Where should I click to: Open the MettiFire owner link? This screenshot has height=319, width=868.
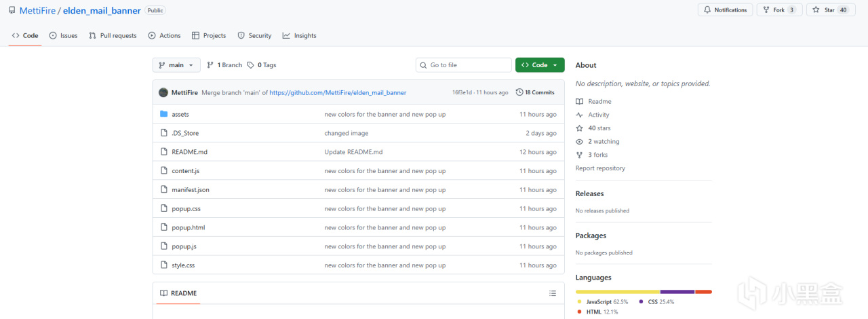tap(37, 11)
